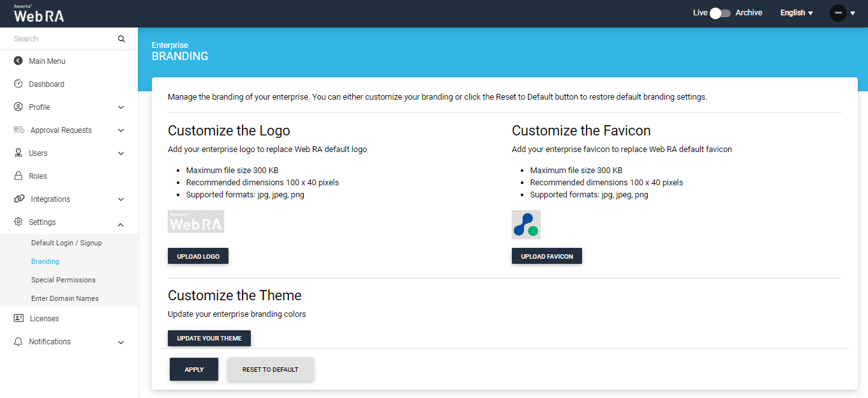Expand the Approval Requests chevron
Viewport: 868px width, 398px height.
pos(121,130)
